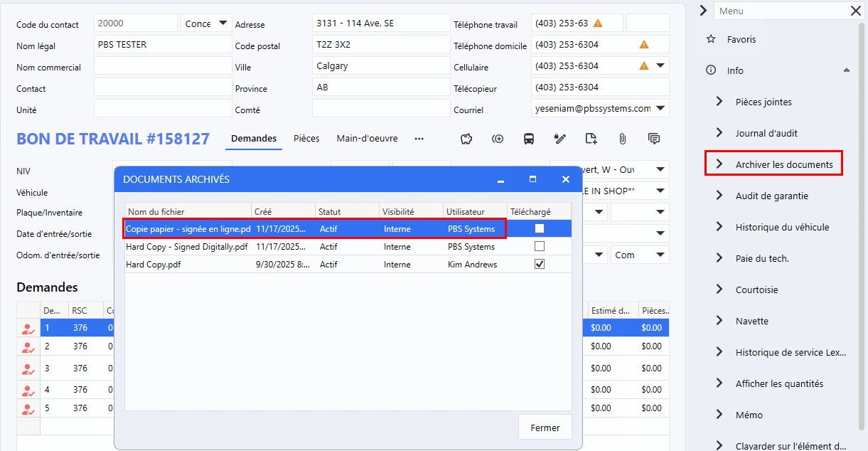Open the Courriel dropdown arrow
Image resolution: width=868 pixels, height=451 pixels.
pos(661,109)
